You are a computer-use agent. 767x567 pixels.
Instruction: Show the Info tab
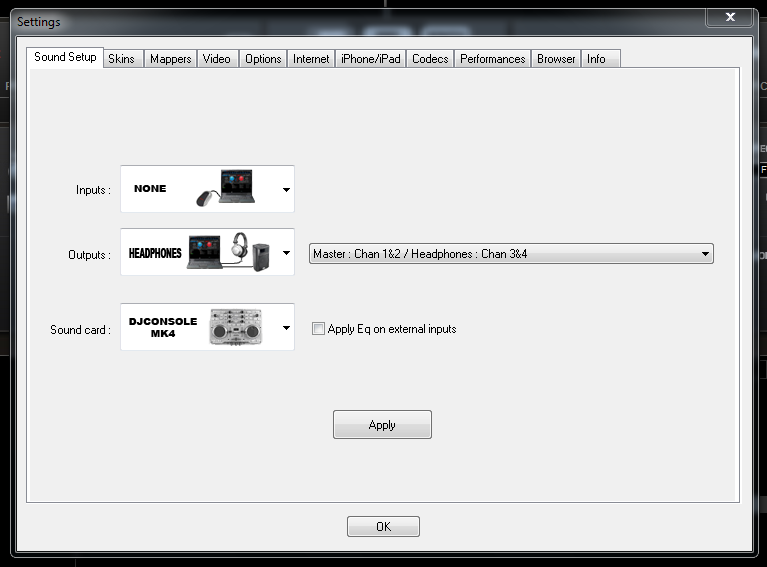tap(596, 59)
